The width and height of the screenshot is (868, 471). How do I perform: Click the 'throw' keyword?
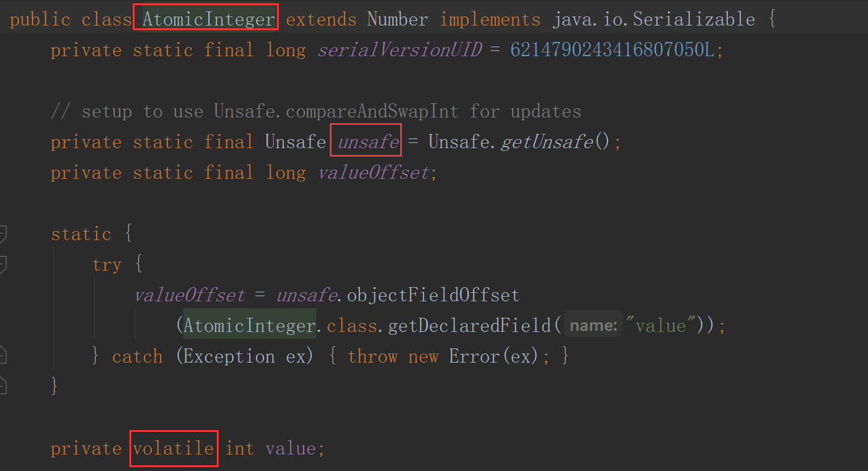coord(372,356)
